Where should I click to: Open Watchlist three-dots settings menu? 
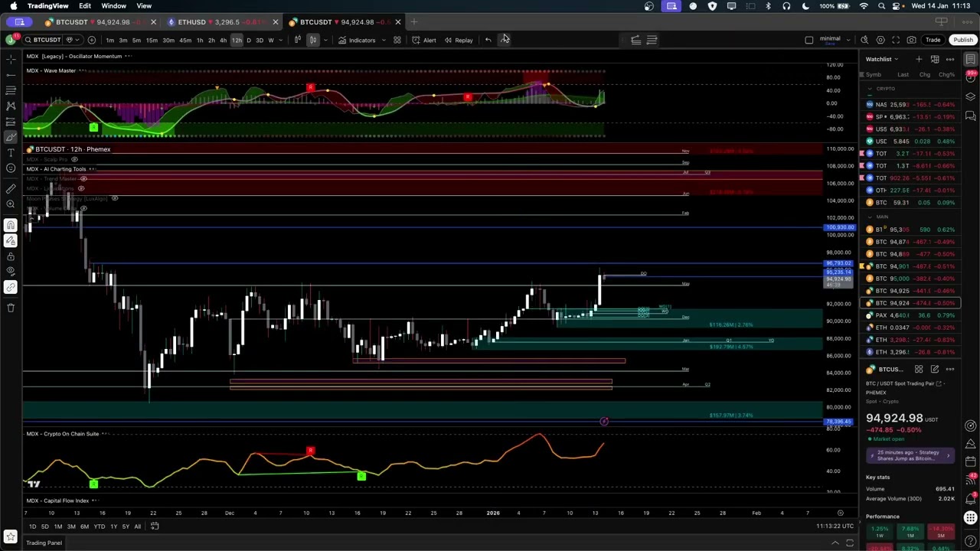click(x=950, y=59)
